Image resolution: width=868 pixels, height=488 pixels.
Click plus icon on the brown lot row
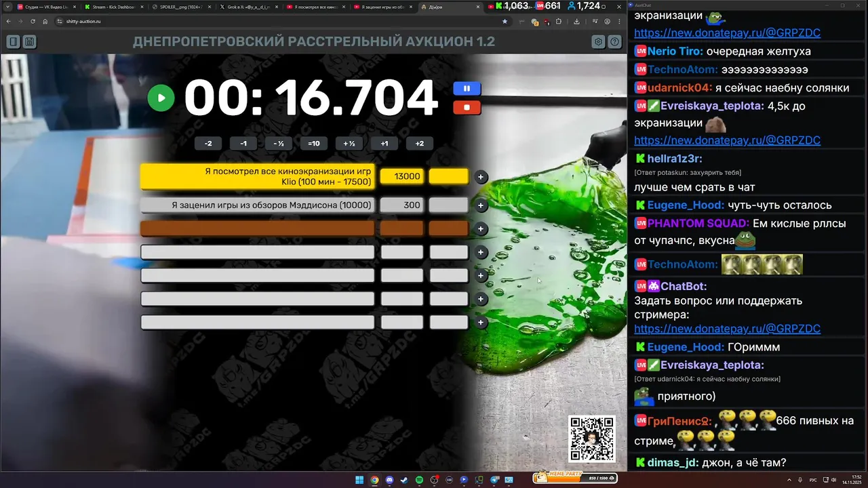pos(481,229)
